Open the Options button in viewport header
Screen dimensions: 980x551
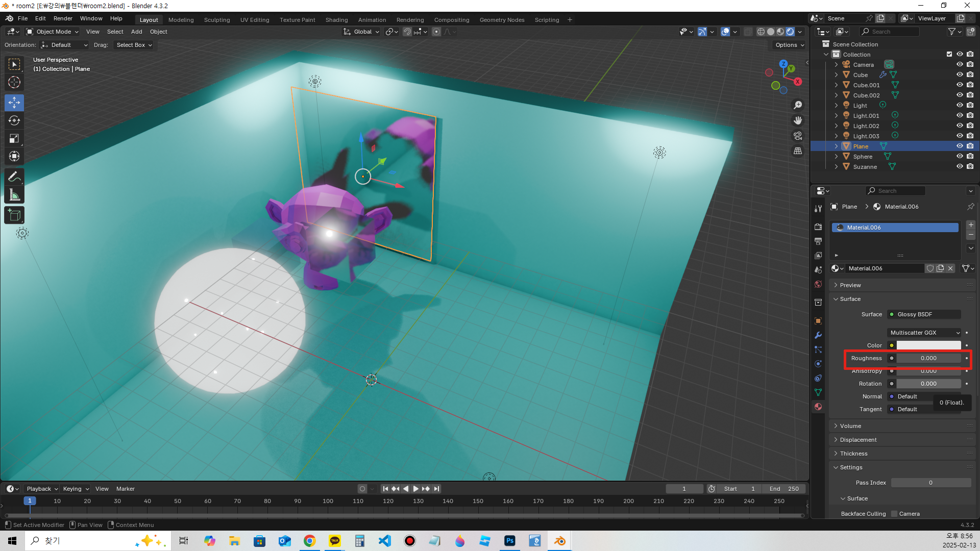(x=789, y=45)
